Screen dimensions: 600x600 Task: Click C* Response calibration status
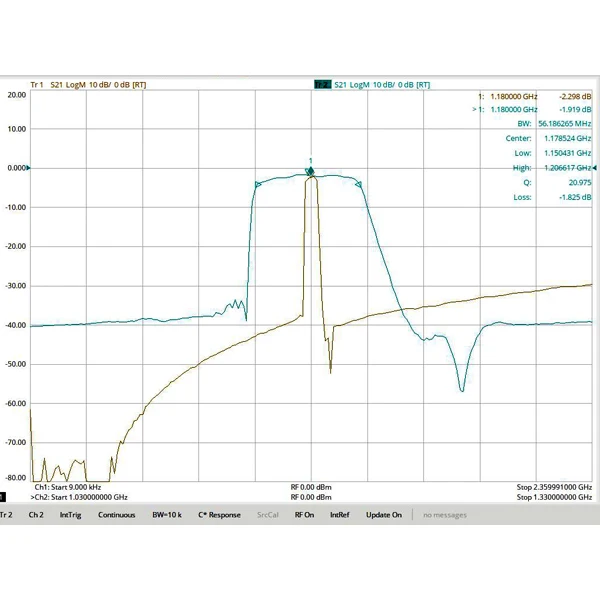pyautogui.click(x=219, y=515)
